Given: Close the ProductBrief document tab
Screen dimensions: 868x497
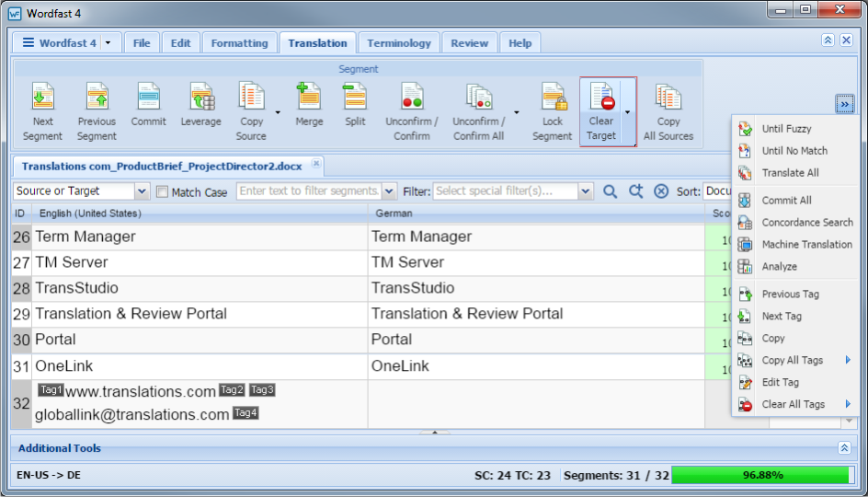Looking at the screenshot, I should [316, 163].
